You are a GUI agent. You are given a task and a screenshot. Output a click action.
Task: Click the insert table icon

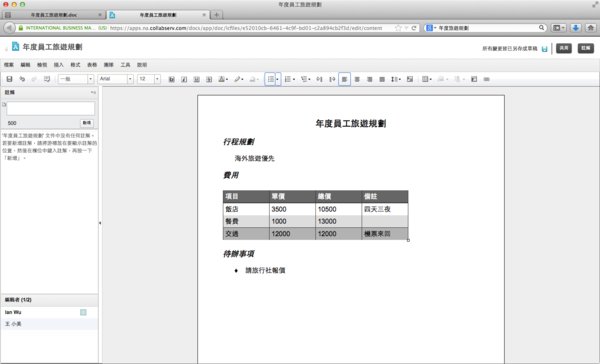[426, 79]
